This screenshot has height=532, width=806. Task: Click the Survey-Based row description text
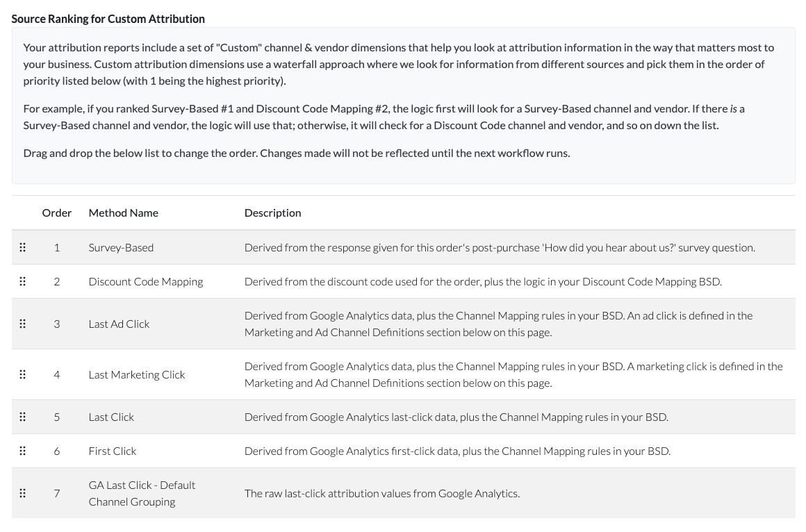point(499,247)
